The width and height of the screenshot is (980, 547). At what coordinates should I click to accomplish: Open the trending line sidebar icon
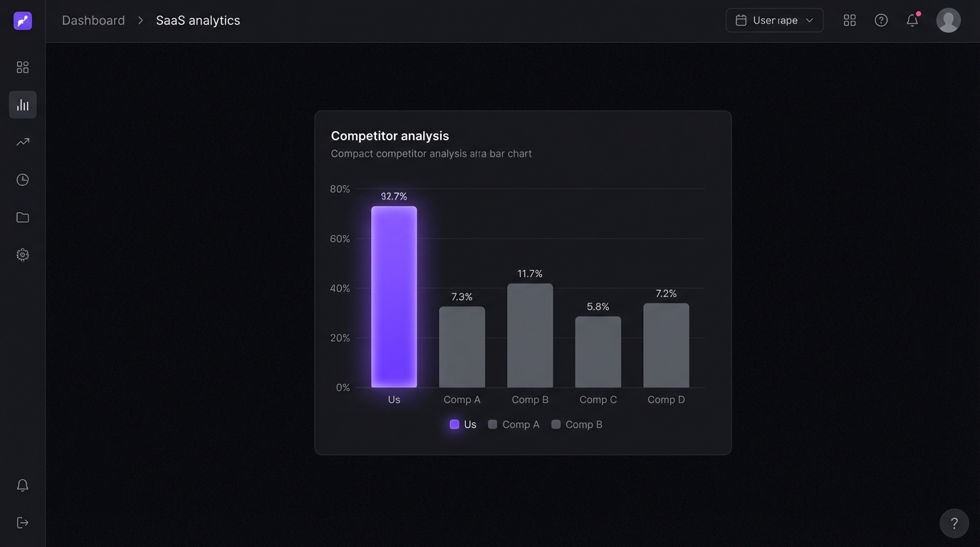(23, 142)
